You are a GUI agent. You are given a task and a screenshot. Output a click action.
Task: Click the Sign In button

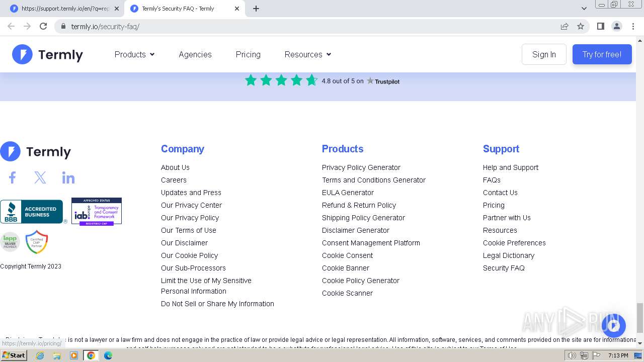544,54
